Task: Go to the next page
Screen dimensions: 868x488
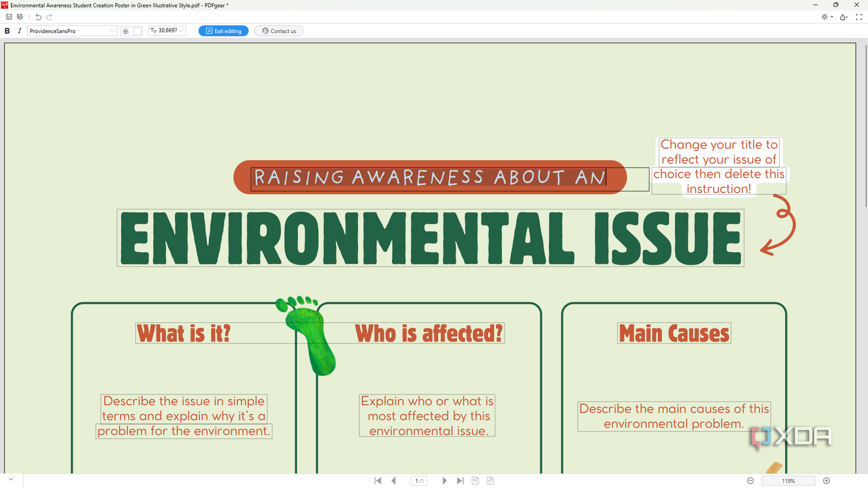Action: point(444,481)
